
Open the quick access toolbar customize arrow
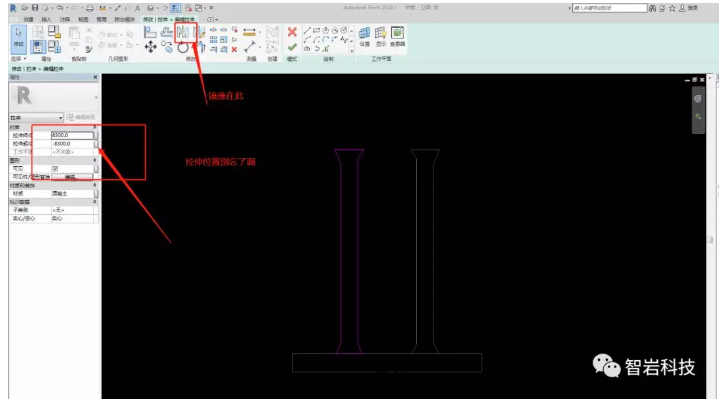tap(211, 8)
